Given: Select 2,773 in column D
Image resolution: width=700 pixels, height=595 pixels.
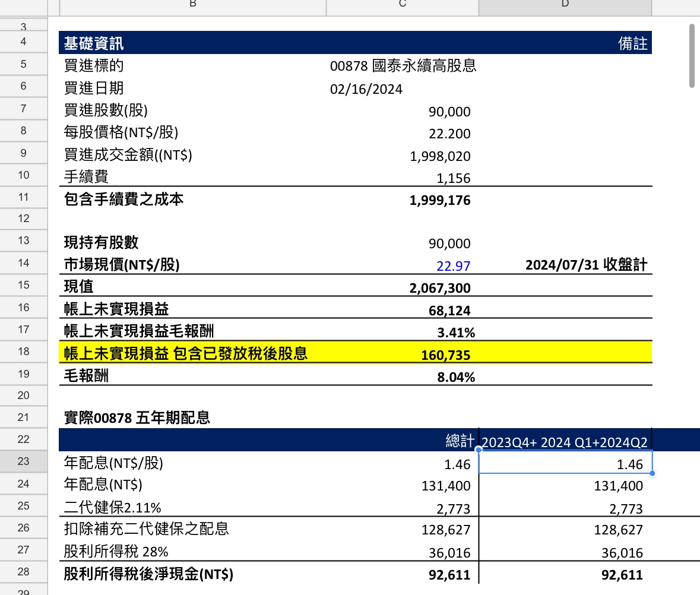Looking at the screenshot, I should 626,509.
